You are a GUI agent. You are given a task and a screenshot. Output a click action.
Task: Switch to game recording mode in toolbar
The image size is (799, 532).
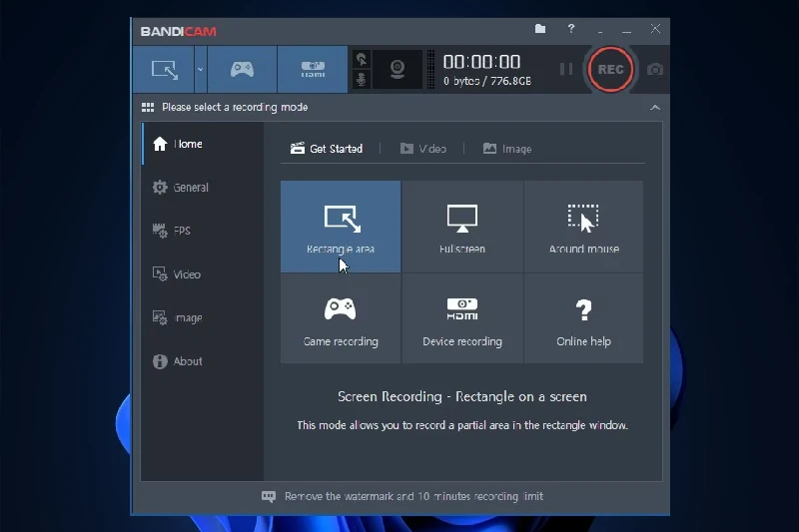(242, 70)
